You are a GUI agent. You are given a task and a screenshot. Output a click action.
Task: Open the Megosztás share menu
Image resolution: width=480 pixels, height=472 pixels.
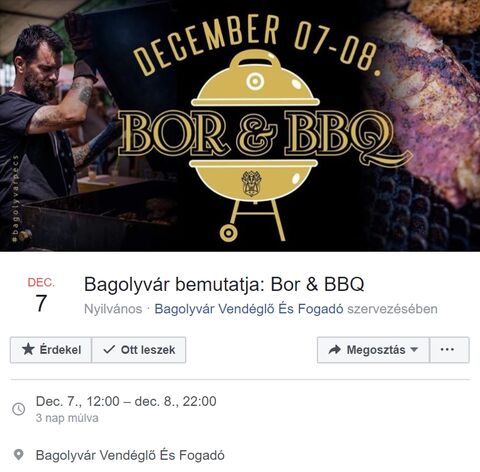pos(373,350)
